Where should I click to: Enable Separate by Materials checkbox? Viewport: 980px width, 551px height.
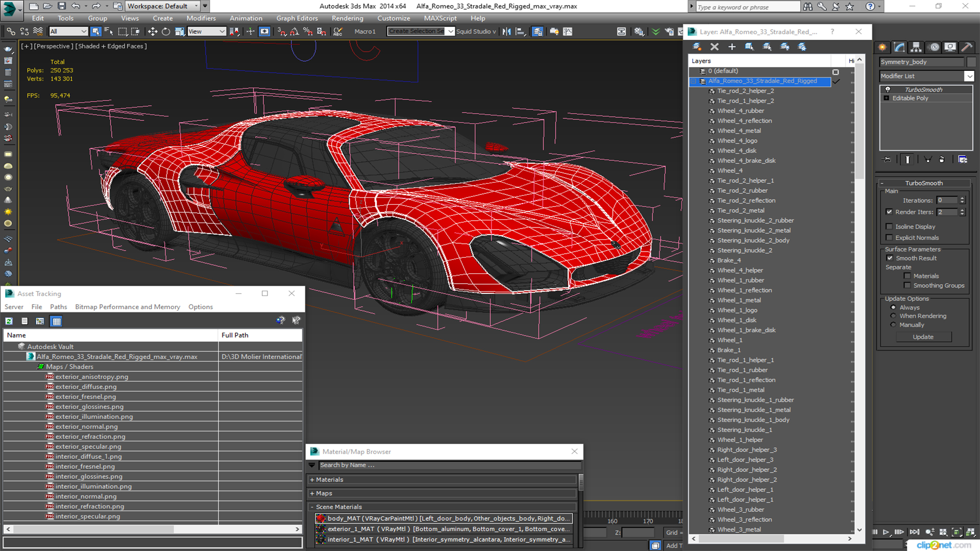tap(907, 276)
